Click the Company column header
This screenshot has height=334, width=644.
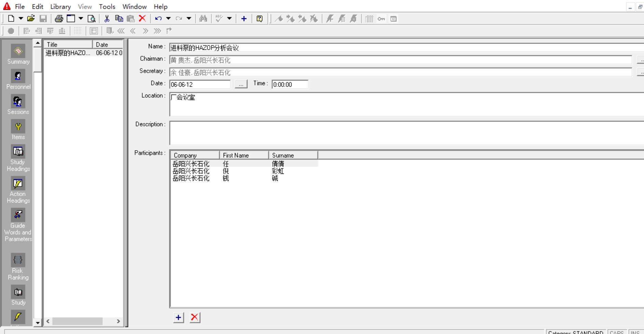pyautogui.click(x=195, y=155)
